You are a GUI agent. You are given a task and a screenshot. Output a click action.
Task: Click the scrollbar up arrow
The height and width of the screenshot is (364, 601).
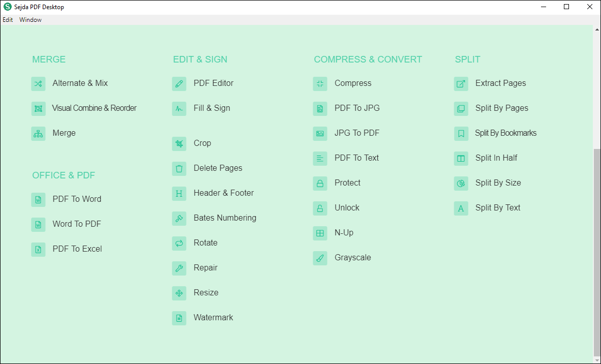click(x=597, y=29)
